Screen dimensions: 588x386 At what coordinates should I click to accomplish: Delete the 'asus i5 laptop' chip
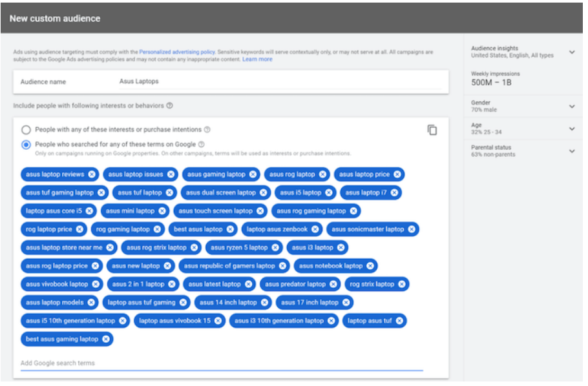[329, 193]
